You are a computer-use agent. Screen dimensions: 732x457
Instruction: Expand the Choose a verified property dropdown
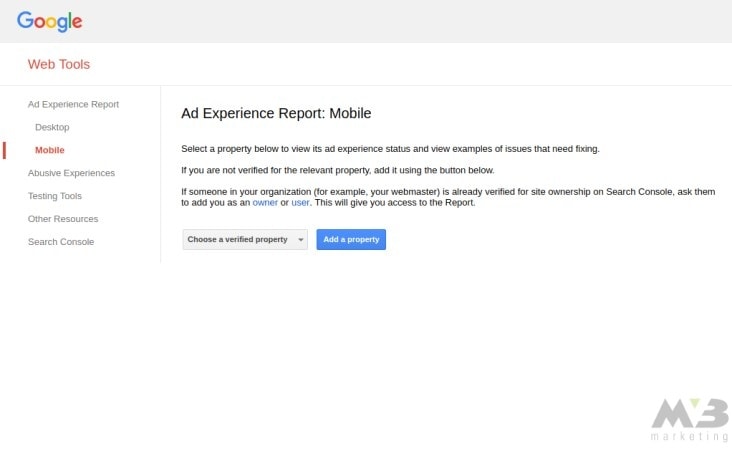pyautogui.click(x=245, y=239)
